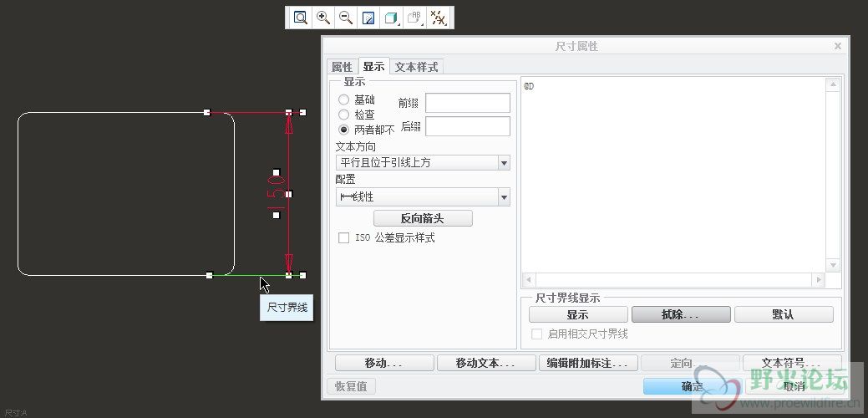Click the 编辑附加标注... button
The image size is (868, 418).
tap(588, 363)
